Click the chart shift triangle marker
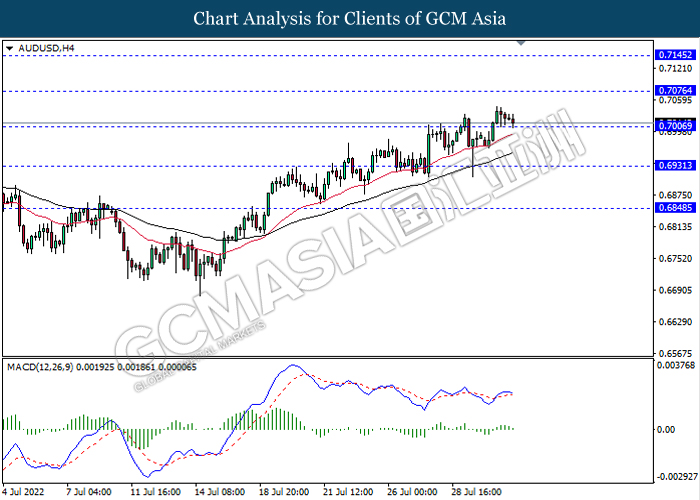 click(x=521, y=43)
